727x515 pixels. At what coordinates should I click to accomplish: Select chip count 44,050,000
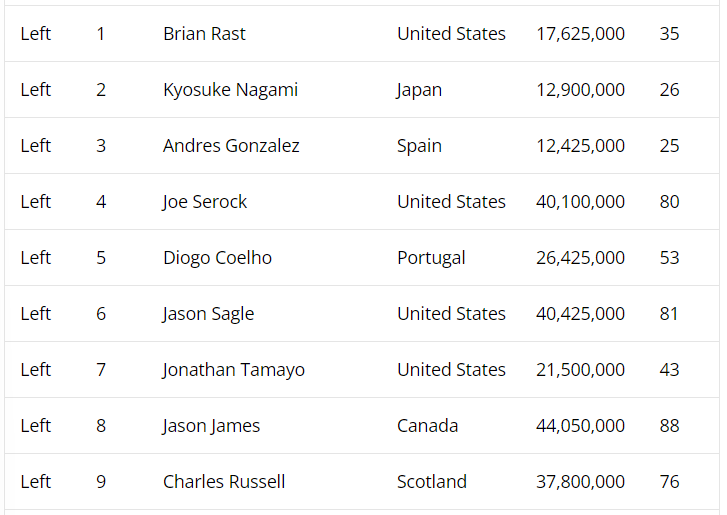(x=580, y=426)
